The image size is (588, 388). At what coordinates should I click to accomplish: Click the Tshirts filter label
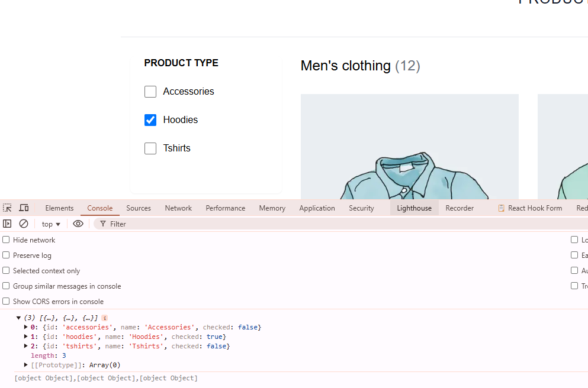(176, 148)
